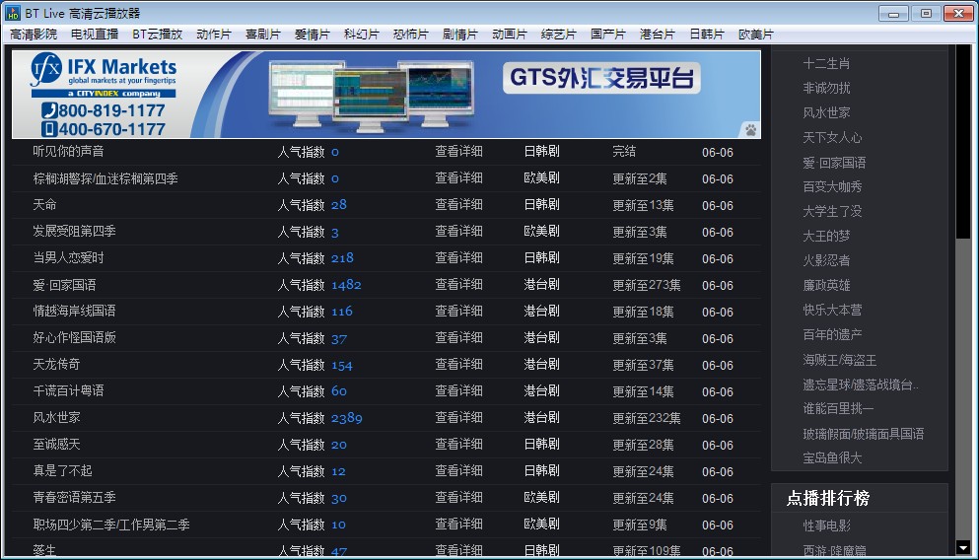This screenshot has width=979, height=560.
Task: Open 火影忍者 in the sidebar
Action: [826, 260]
